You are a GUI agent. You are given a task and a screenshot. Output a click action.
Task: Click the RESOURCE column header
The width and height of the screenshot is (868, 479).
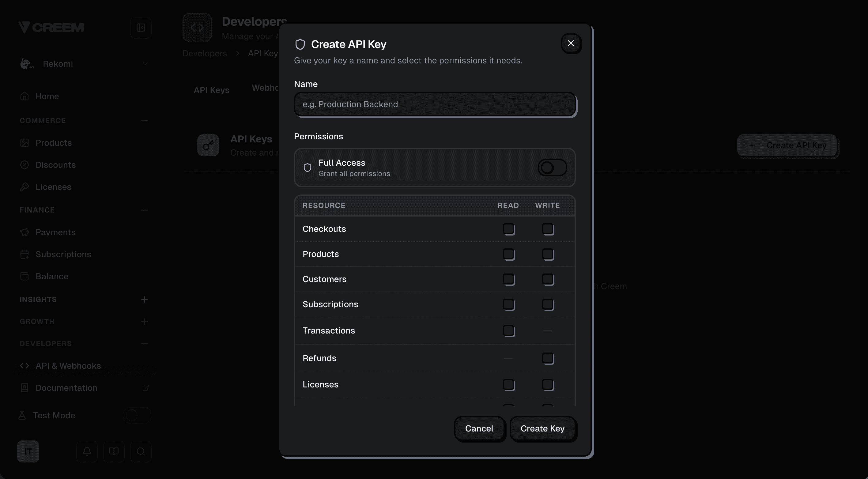tap(324, 206)
